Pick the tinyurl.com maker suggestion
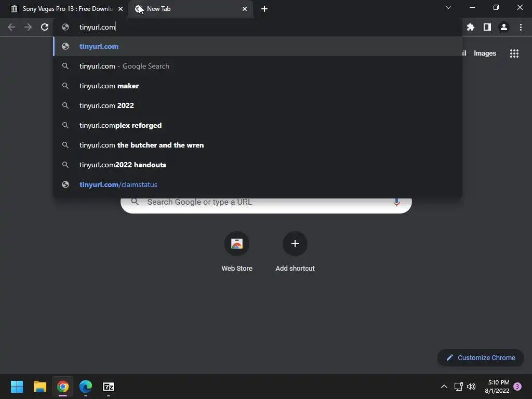The image size is (532, 399). click(x=258, y=86)
